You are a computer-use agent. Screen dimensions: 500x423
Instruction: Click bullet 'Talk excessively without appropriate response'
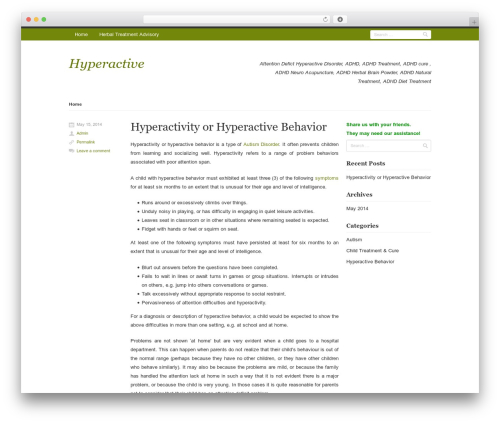coord(214,294)
